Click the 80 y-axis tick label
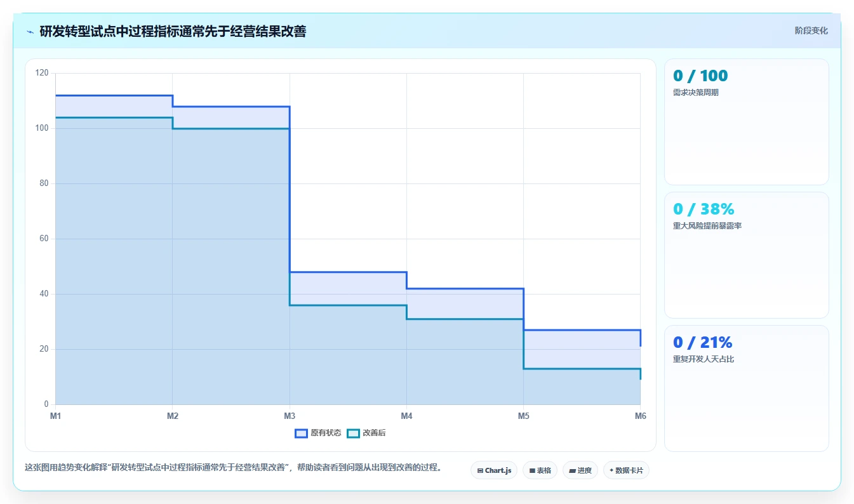The width and height of the screenshot is (854, 504). 44,183
